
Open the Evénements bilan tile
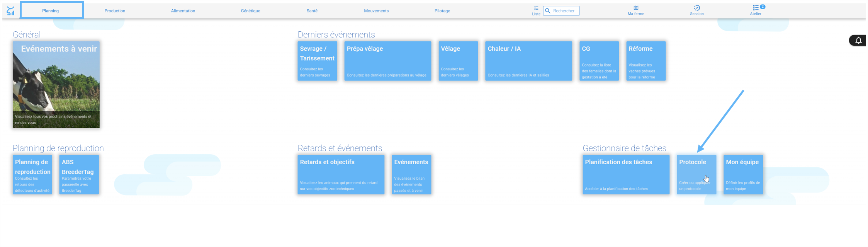411,175
